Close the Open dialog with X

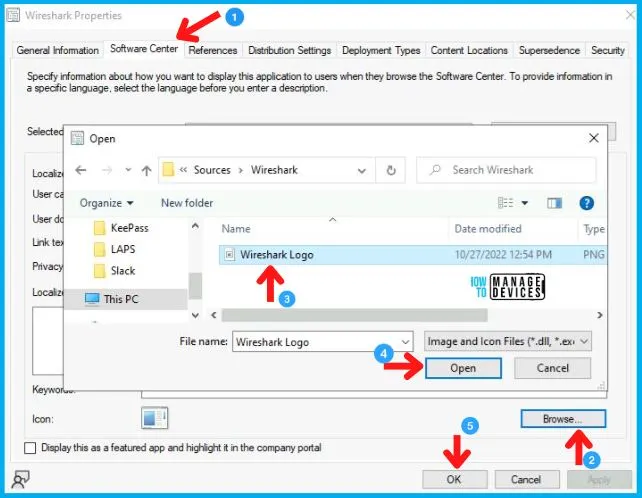[594, 138]
